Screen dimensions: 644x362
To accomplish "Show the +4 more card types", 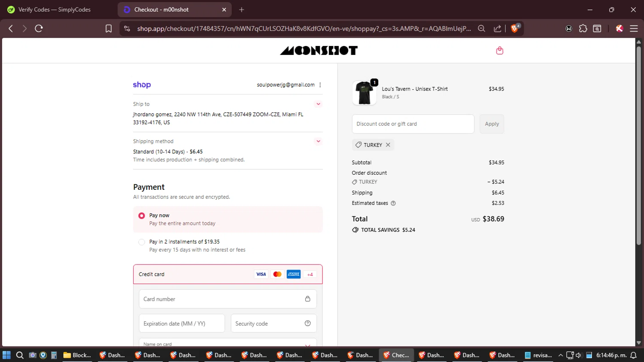I will pos(310,274).
